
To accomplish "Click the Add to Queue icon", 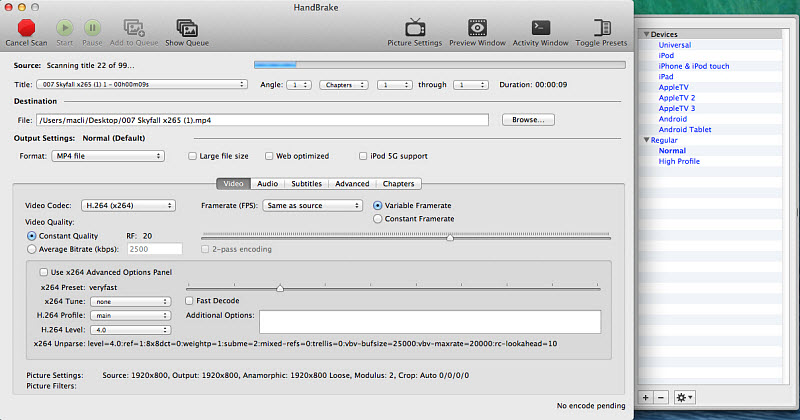I will pyautogui.click(x=134, y=28).
